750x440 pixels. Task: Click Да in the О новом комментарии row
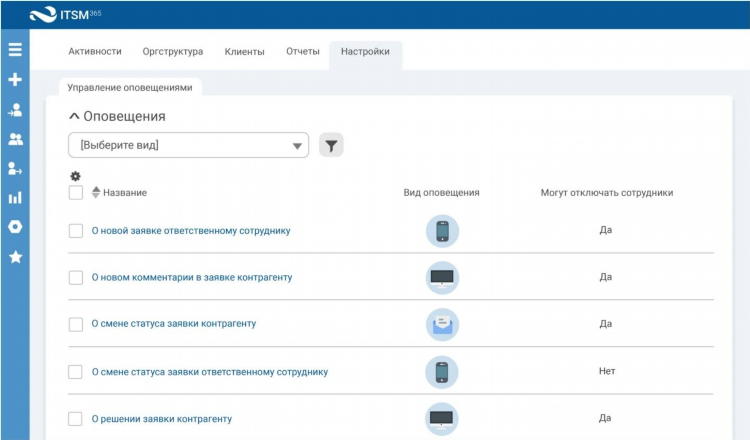(606, 277)
